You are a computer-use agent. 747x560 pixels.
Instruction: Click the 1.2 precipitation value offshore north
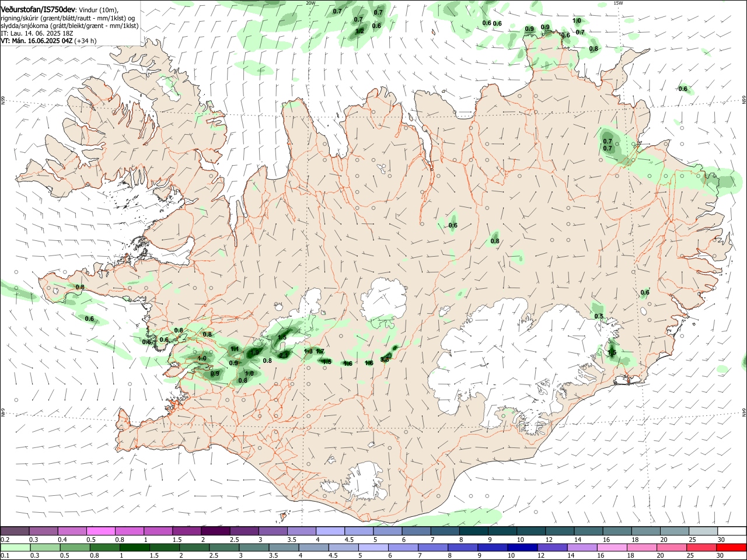359,31
